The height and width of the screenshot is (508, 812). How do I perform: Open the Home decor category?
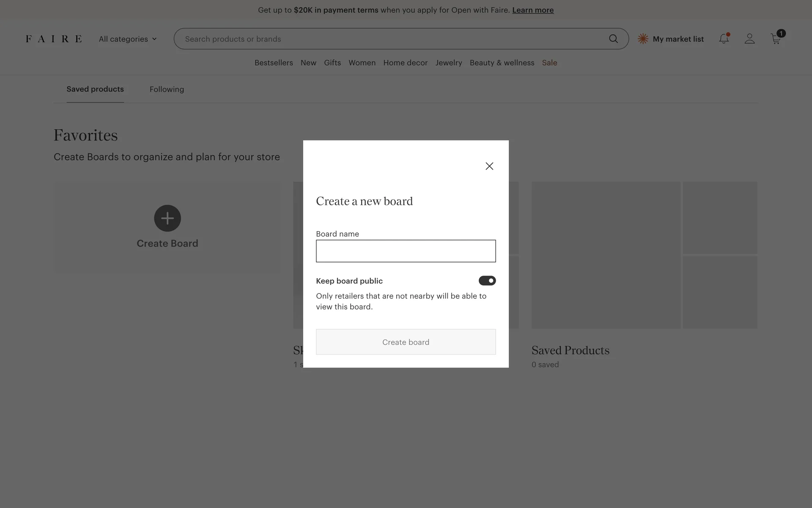(405, 63)
